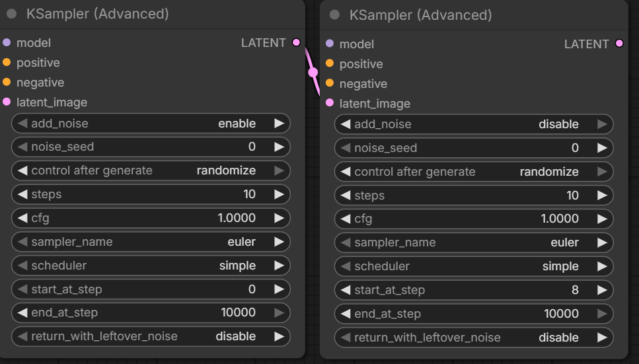Open the sampler_name euler dropdown on the left node

coord(151,242)
